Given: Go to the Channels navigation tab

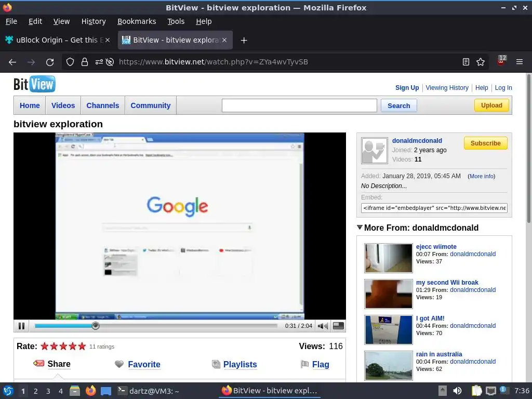Looking at the screenshot, I should [x=103, y=105].
